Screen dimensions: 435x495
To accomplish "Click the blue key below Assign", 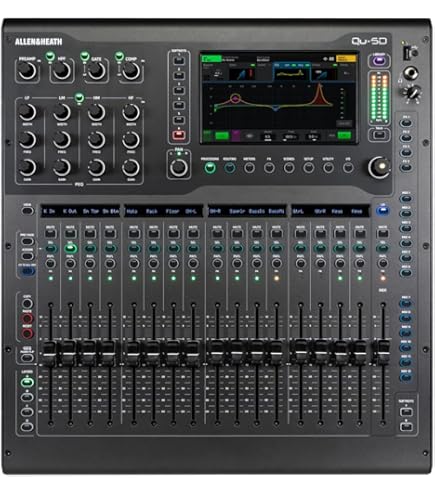I will 27,271.
